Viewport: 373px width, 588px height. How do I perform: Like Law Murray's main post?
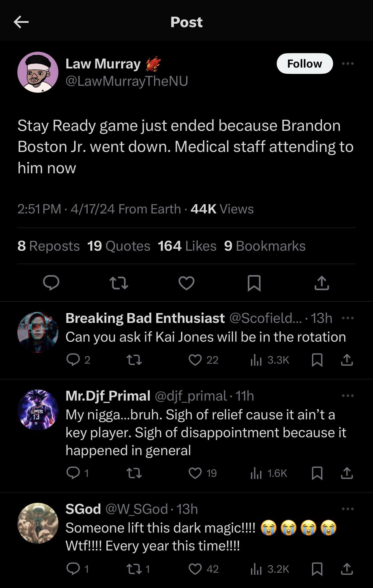[186, 283]
